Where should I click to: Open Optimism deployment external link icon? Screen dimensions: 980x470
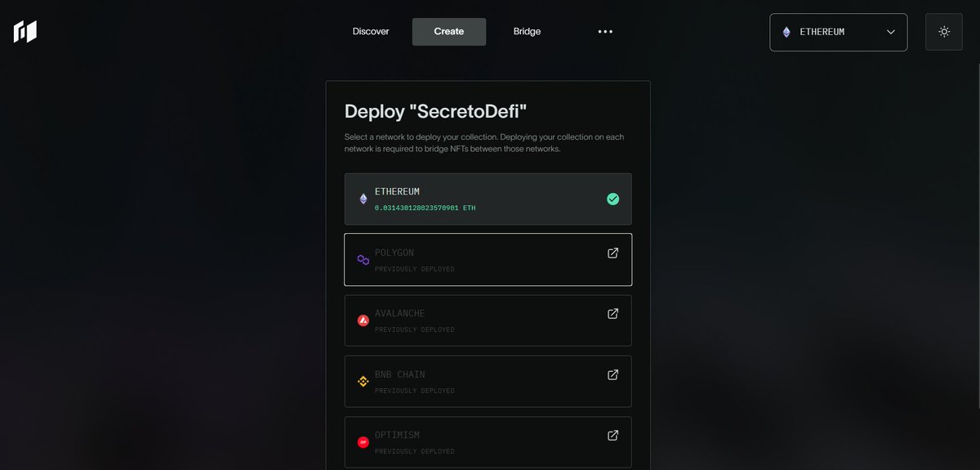612,436
